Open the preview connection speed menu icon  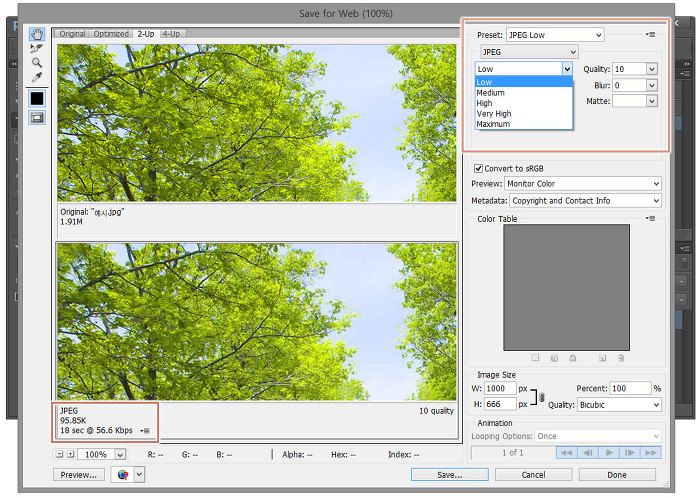click(145, 431)
